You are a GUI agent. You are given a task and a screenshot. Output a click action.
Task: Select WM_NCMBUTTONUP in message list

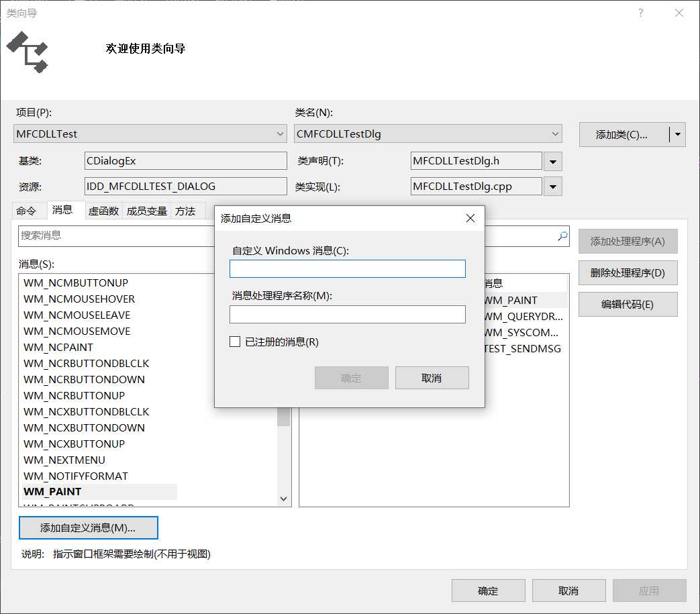tap(76, 283)
